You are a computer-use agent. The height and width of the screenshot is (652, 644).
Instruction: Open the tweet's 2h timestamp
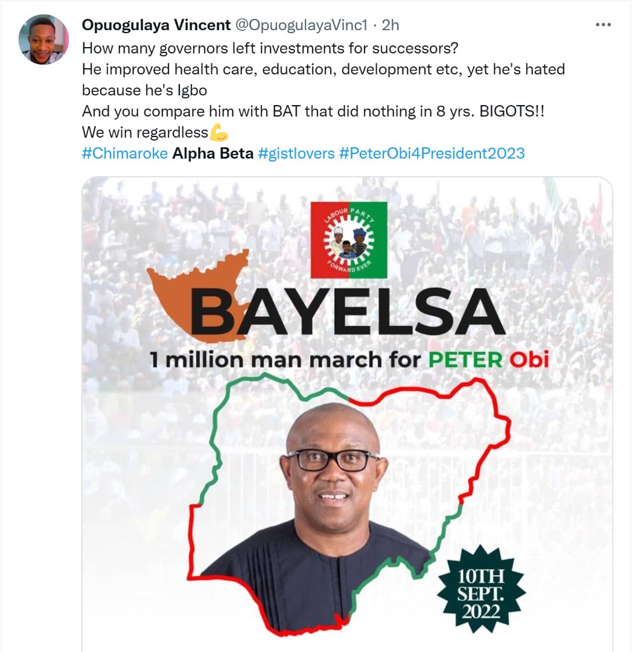click(391, 25)
